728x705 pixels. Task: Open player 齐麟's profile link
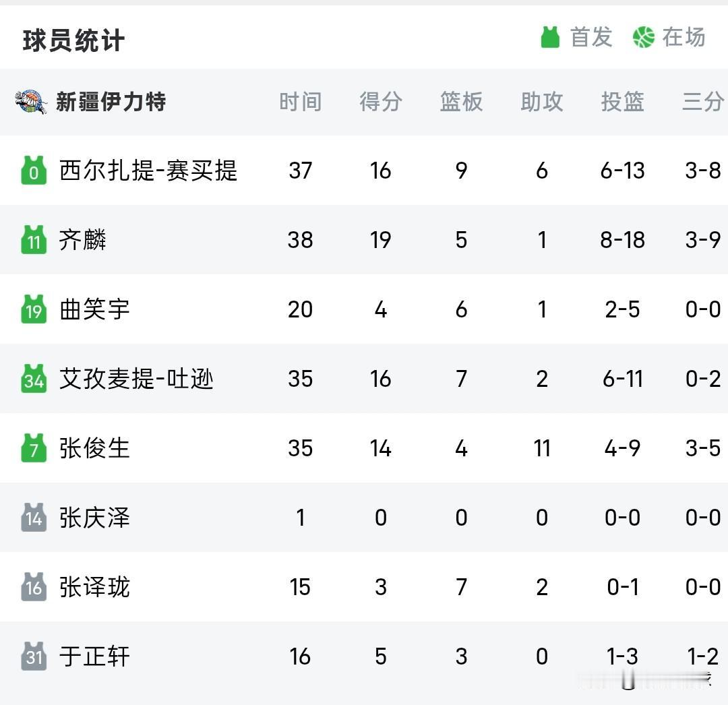coord(83,240)
